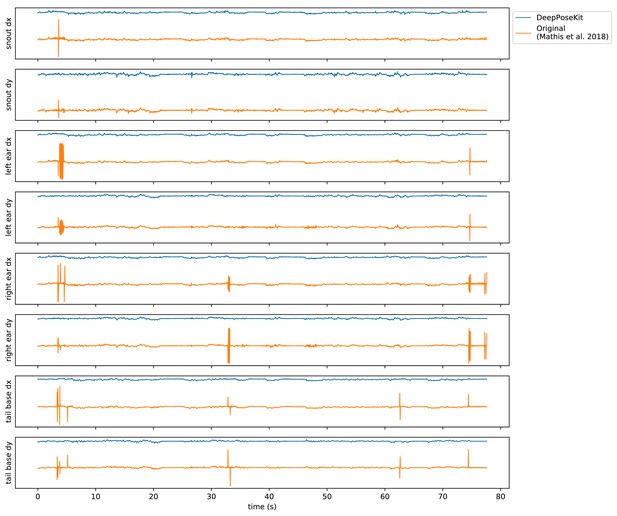Click the orange Original legend line sample
617x516 pixels.
[523, 33]
